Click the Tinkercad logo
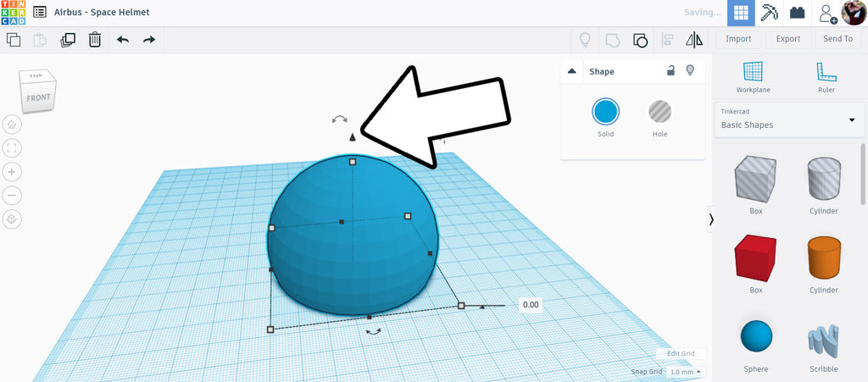868x382 pixels. point(14,13)
